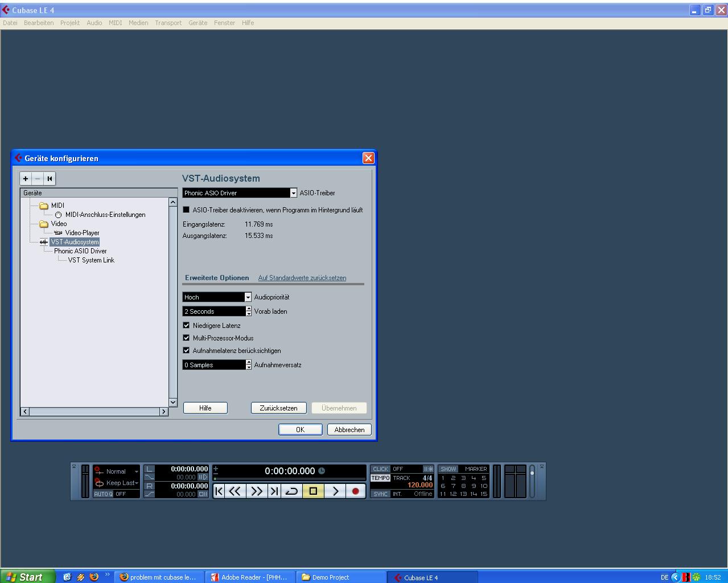Click the Windows Start button
Image resolution: width=728 pixels, height=583 pixels.
(x=28, y=577)
